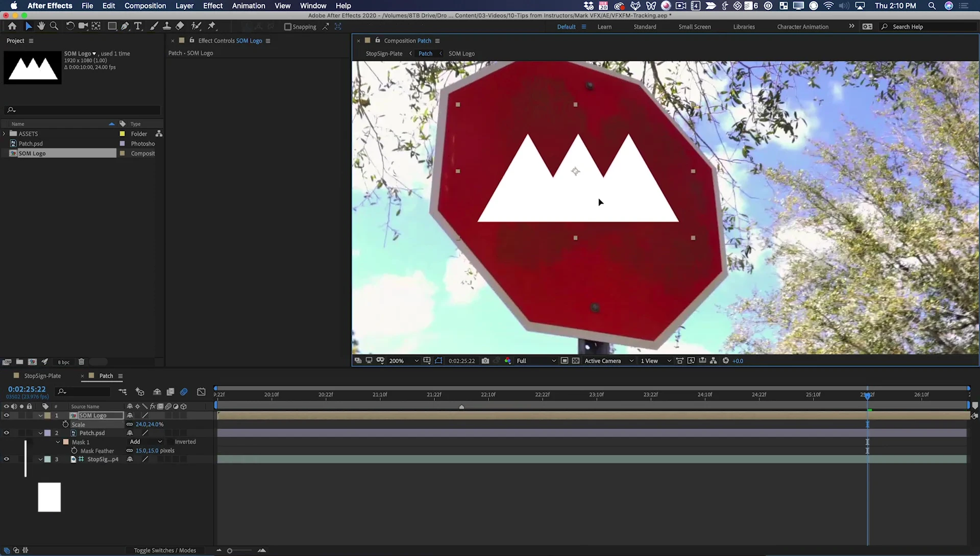This screenshot has height=556, width=980.
Task: Hide the SOM Logo layer
Action: click(6, 415)
